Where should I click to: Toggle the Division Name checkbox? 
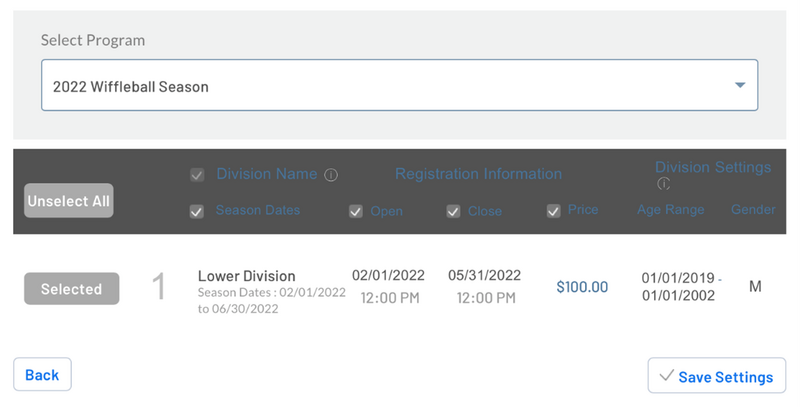(x=198, y=175)
